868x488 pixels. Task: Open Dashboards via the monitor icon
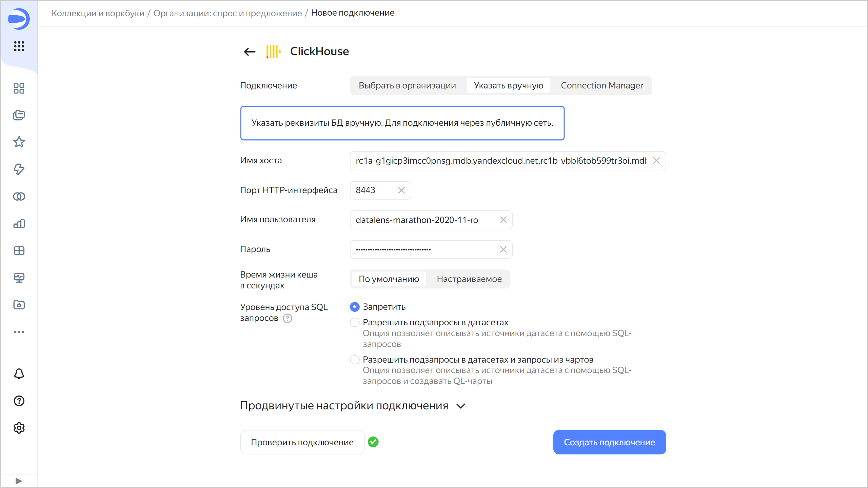point(19,278)
